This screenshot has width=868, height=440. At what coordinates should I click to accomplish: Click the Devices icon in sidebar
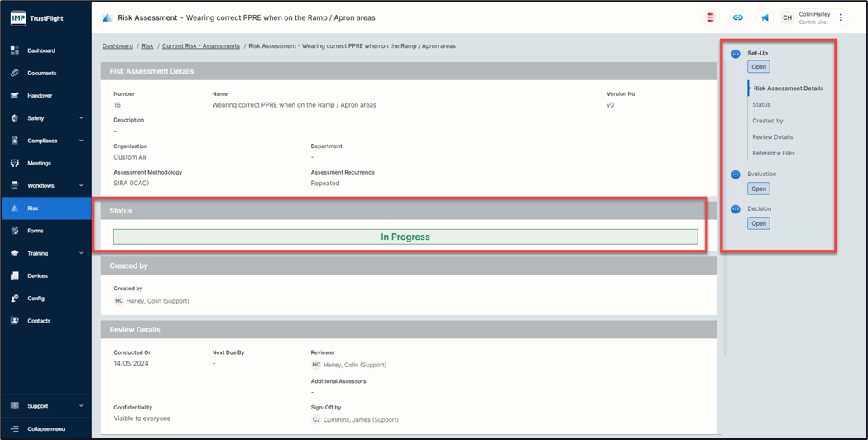(x=15, y=276)
